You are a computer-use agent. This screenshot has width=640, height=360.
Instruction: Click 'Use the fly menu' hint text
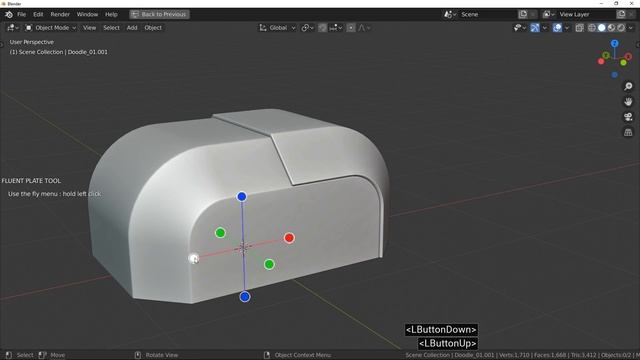point(55,194)
